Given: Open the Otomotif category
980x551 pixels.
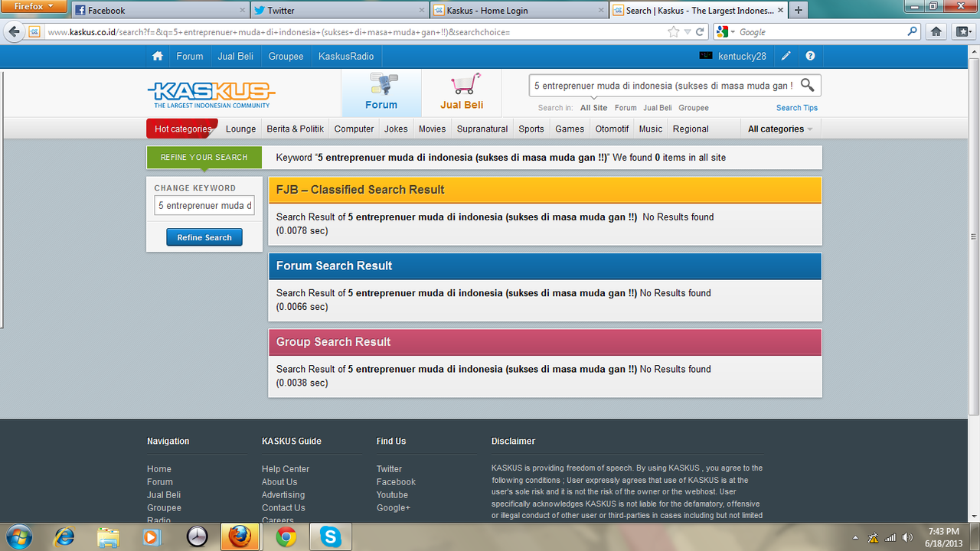Looking at the screenshot, I should (x=612, y=129).
